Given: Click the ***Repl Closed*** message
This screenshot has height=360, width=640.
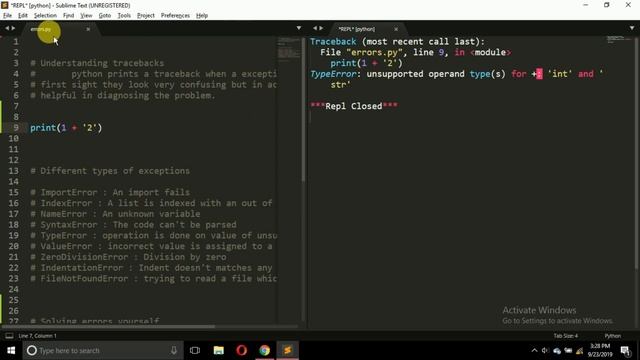Looking at the screenshot, I should [354, 106].
